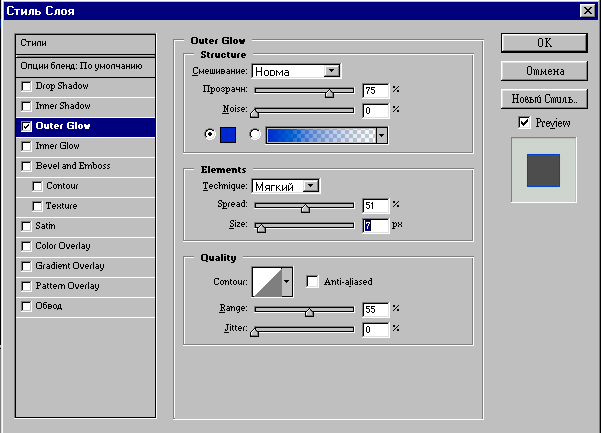Click the Size value field in px

click(376, 226)
